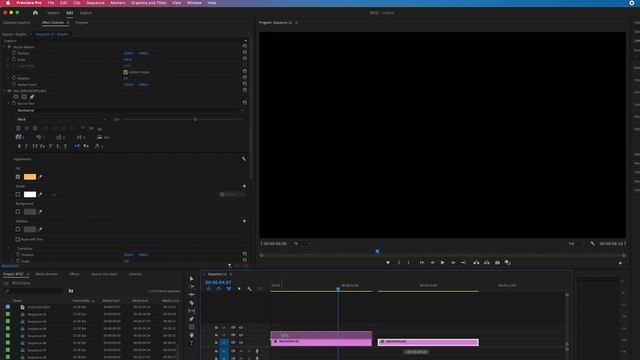This screenshot has width=640, height=360.
Task: Open Graphics and Titles menu
Action: tap(149, 3)
